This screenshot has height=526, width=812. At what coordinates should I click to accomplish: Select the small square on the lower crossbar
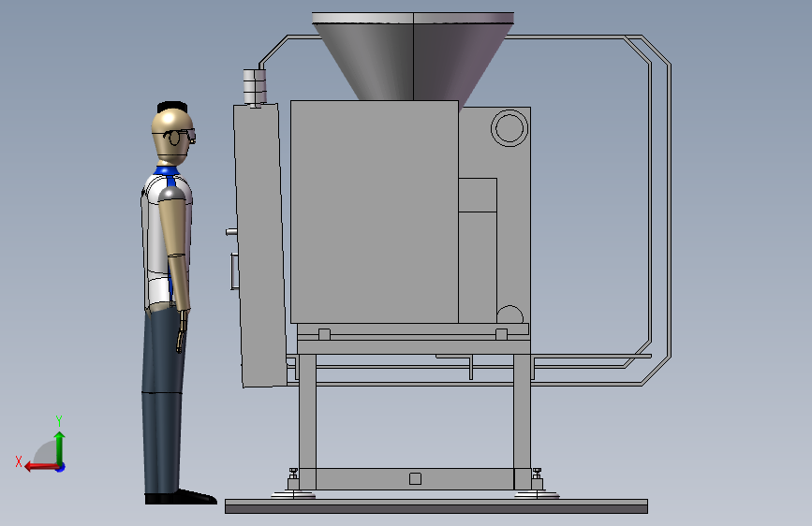click(415, 479)
